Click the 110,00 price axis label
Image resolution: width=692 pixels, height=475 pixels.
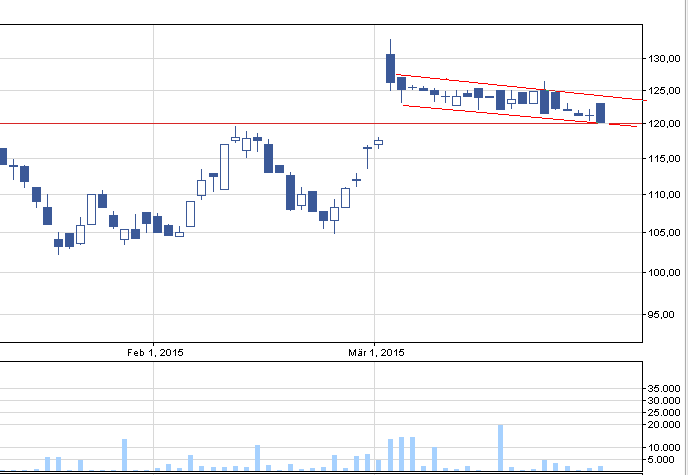pos(665,195)
